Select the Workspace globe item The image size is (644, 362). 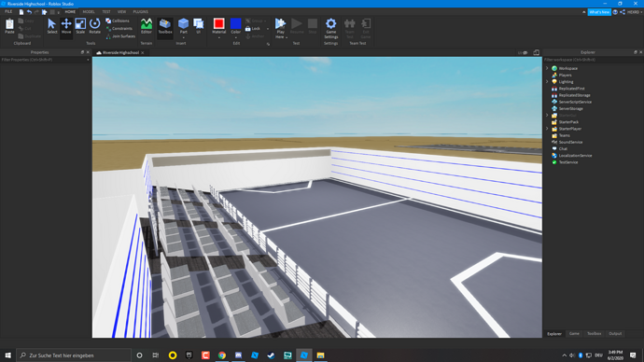pyautogui.click(x=554, y=68)
